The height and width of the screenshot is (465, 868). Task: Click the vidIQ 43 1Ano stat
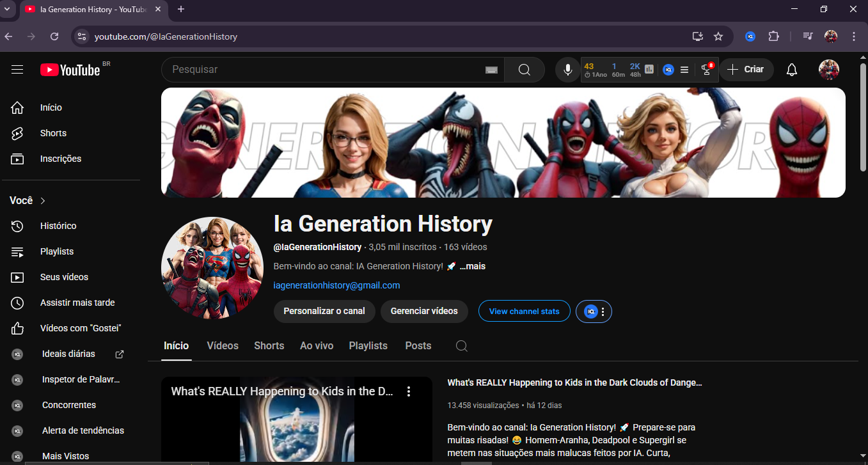[595, 70]
